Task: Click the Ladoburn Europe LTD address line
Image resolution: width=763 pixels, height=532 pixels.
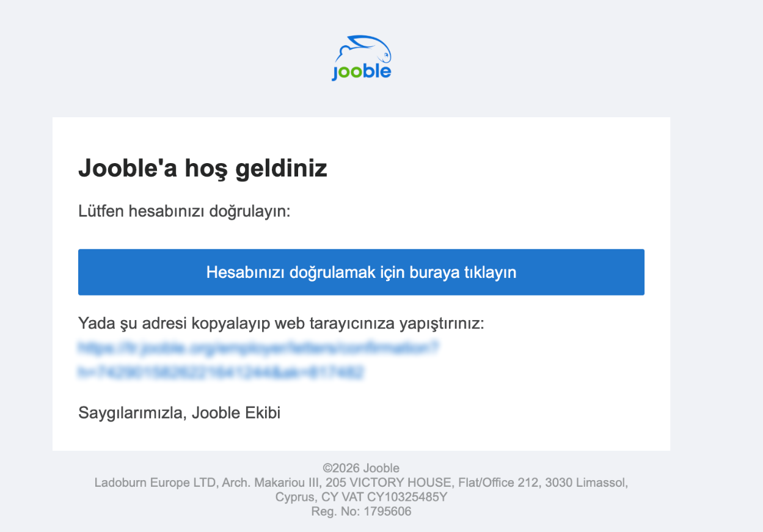Action: point(361,483)
